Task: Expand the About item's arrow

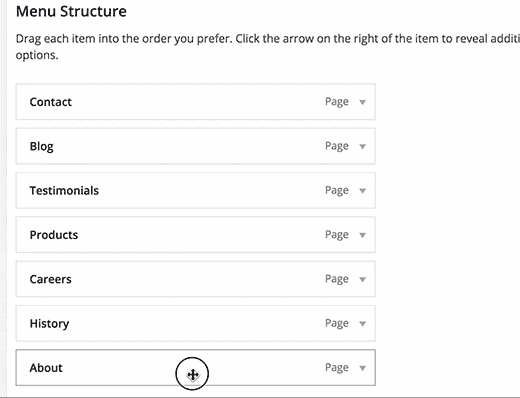Action: tap(362, 368)
